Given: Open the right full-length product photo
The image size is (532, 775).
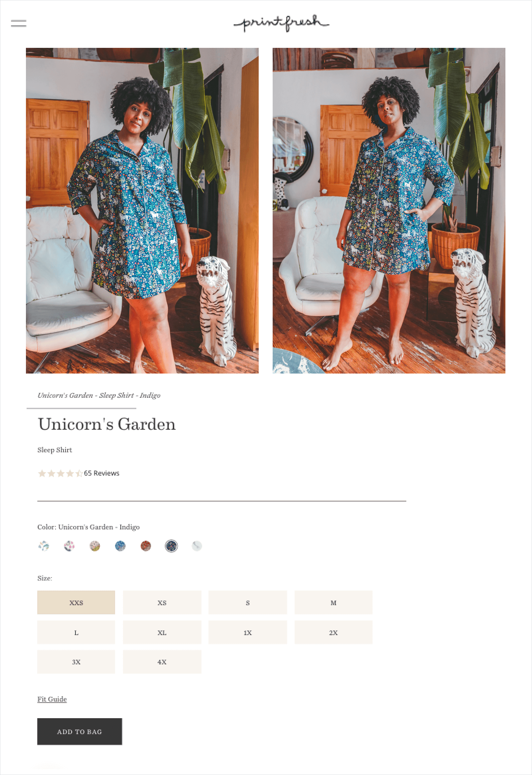Looking at the screenshot, I should point(389,210).
